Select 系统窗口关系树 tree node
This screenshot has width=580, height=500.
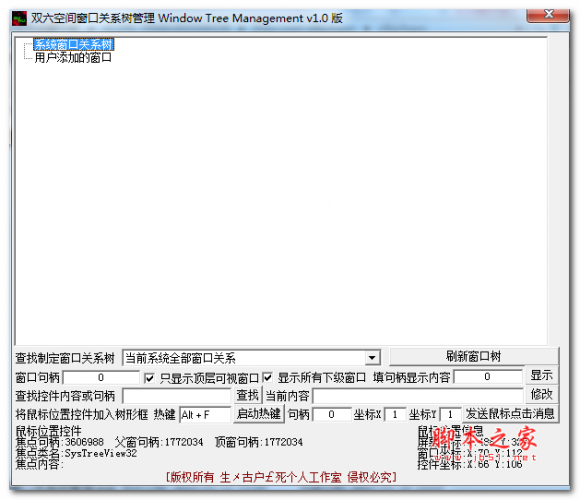tap(73, 44)
